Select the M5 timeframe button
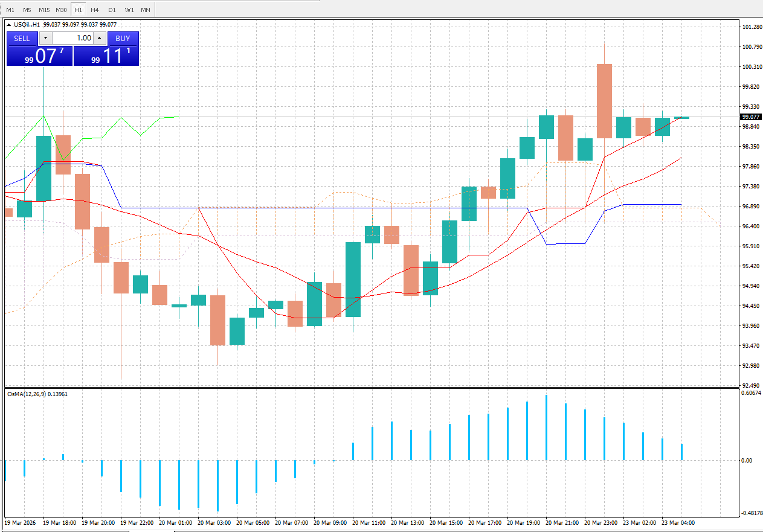 click(27, 10)
